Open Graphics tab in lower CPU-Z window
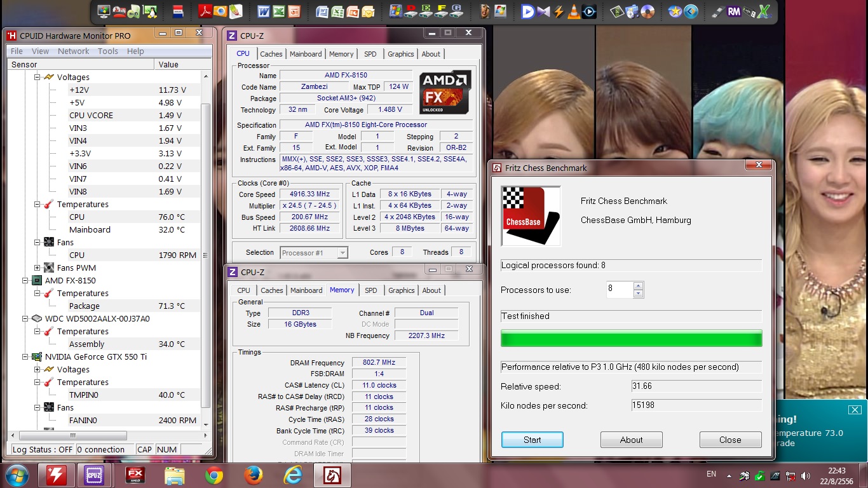868x488 pixels. click(402, 290)
